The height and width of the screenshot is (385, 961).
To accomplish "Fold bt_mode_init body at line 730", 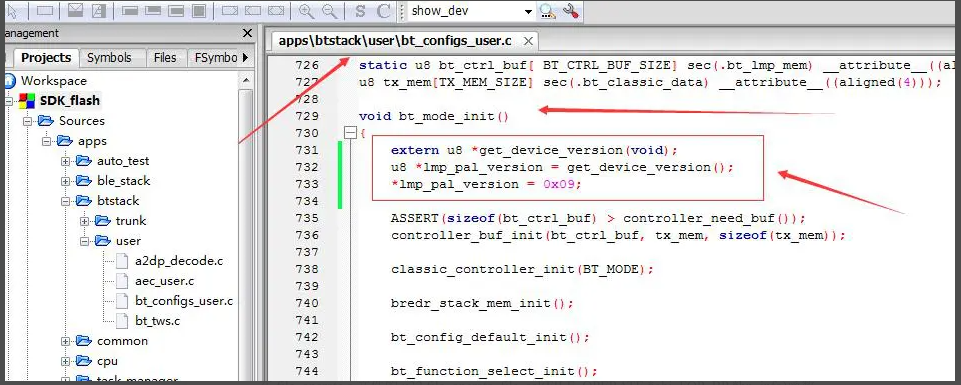I will pos(350,133).
